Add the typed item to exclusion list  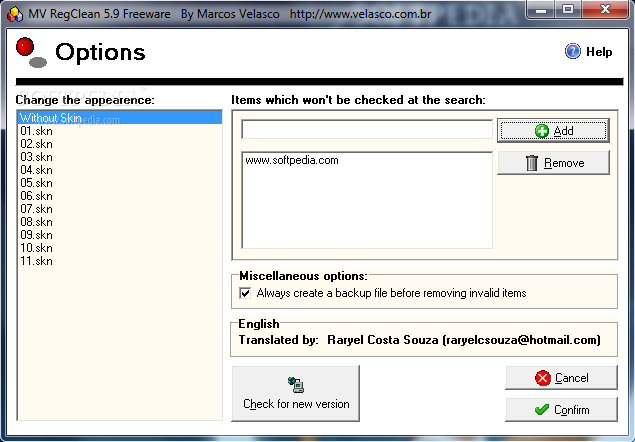(553, 131)
